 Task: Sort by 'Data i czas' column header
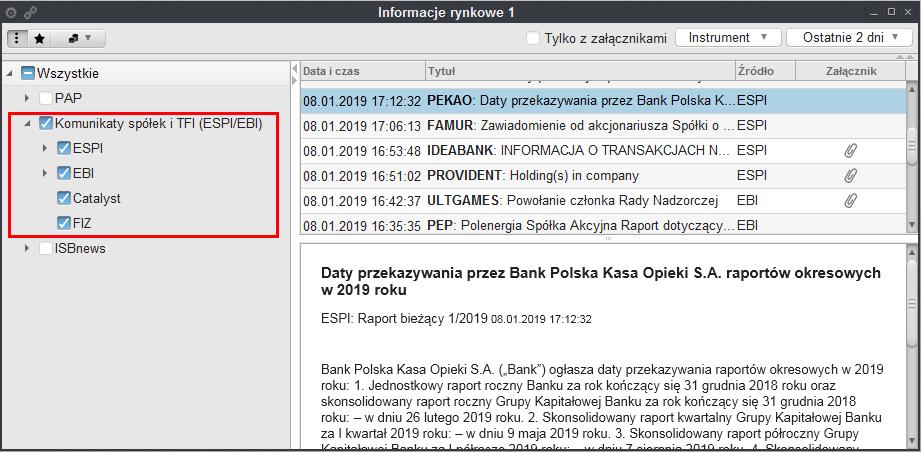[x=362, y=71]
